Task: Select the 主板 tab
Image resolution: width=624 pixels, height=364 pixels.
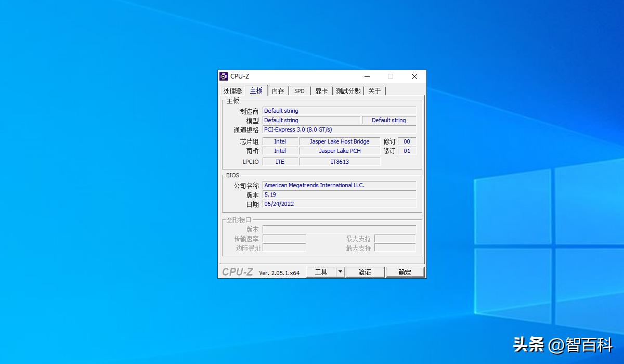Action: (x=256, y=90)
